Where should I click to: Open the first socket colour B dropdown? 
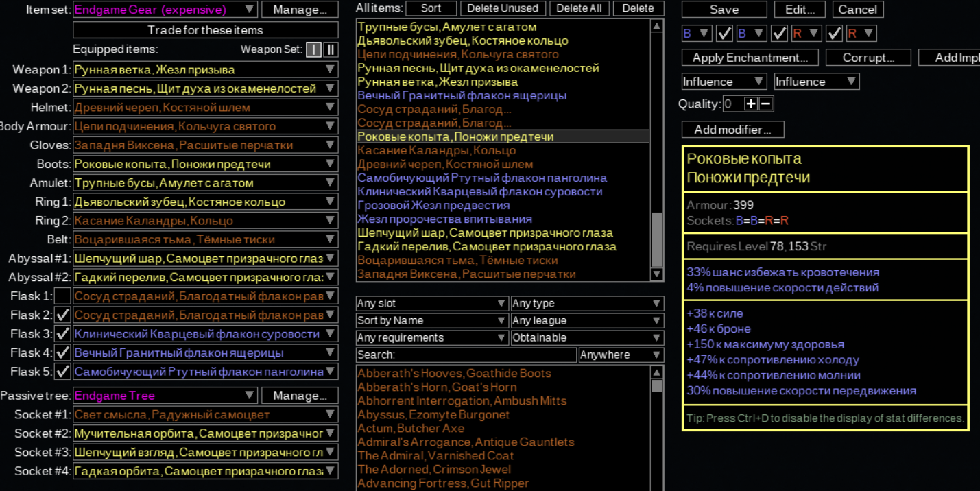pos(696,33)
